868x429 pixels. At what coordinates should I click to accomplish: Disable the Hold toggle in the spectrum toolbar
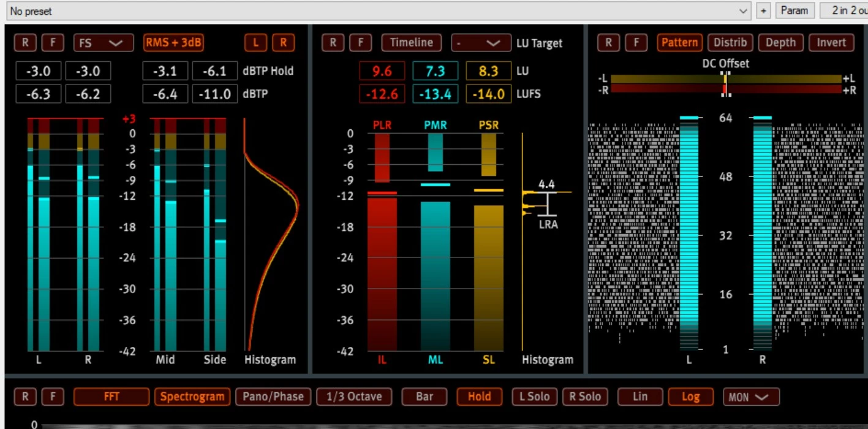click(x=479, y=397)
